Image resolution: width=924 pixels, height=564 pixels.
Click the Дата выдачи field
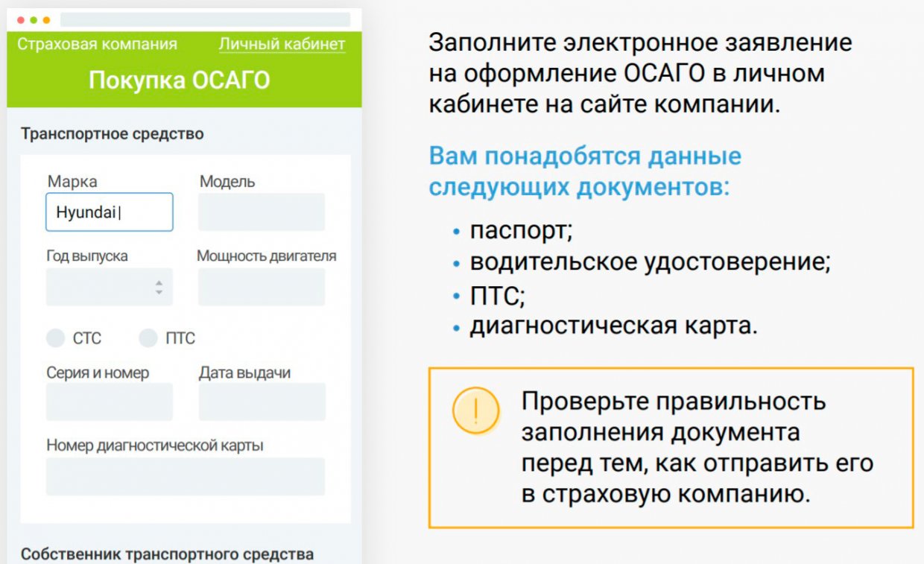click(262, 402)
